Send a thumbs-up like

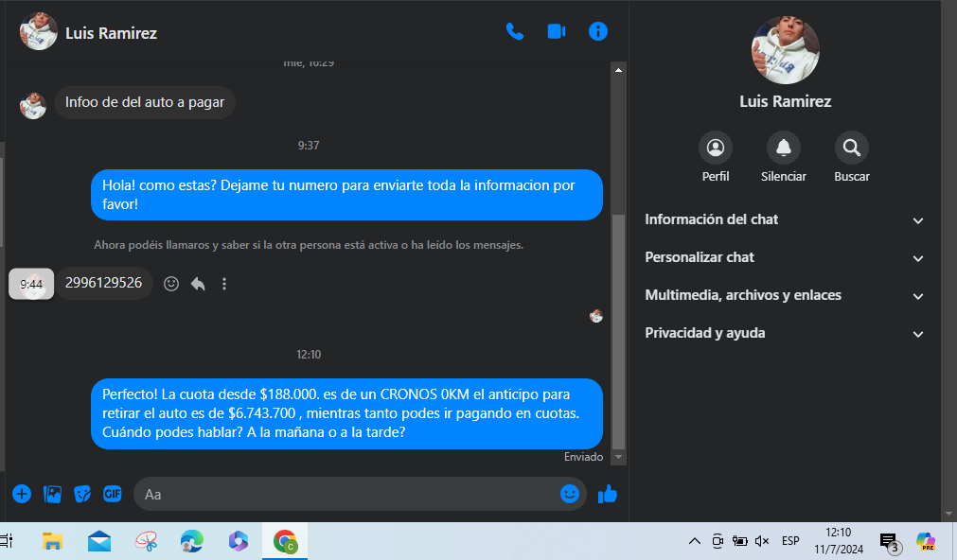(x=608, y=494)
